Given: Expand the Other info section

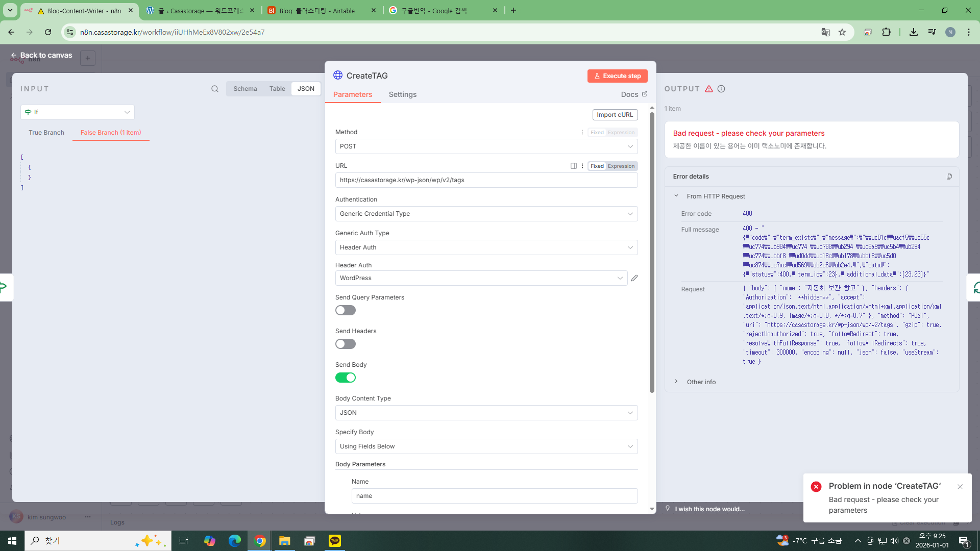Looking at the screenshot, I should (701, 382).
